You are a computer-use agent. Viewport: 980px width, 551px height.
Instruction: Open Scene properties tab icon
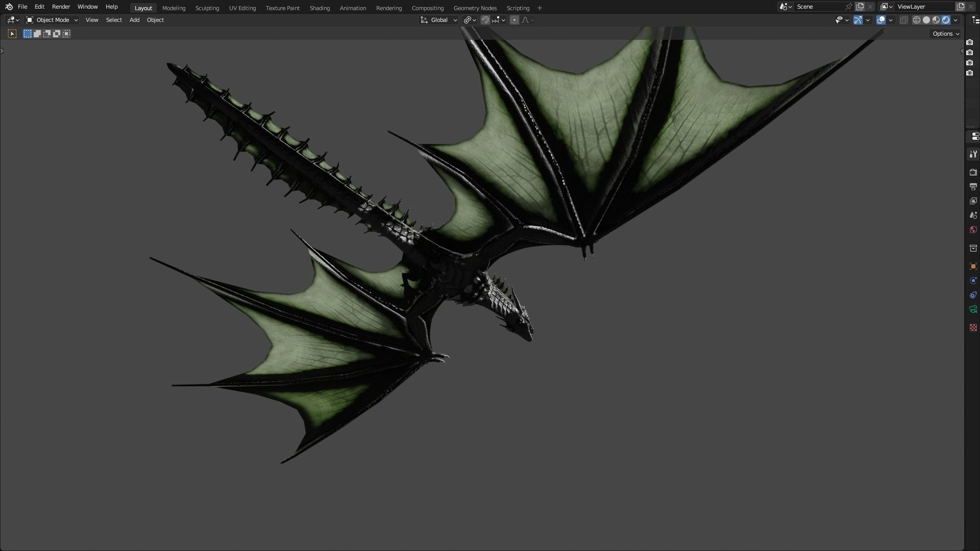(x=973, y=215)
